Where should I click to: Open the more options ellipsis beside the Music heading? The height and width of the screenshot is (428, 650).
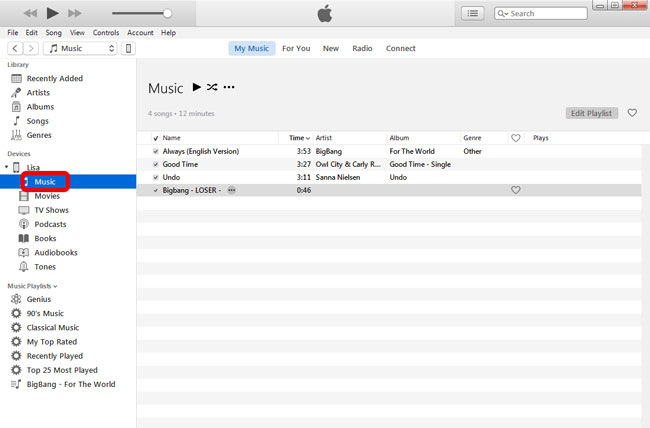coord(229,87)
